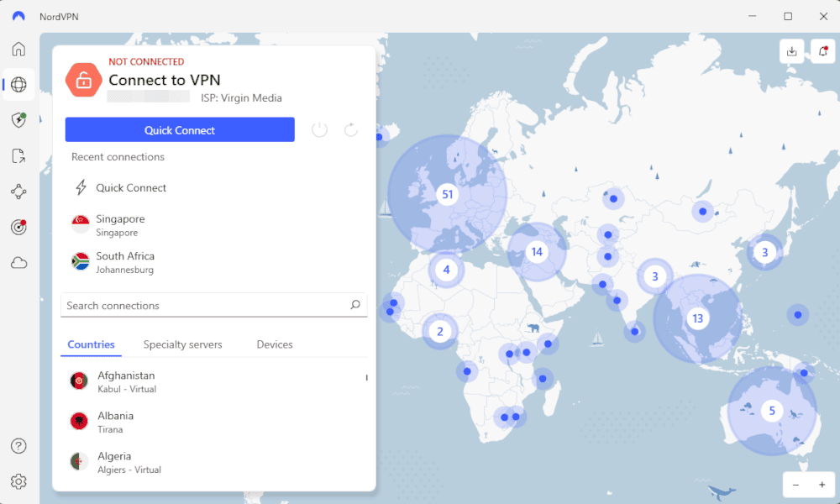Click the Australia cluster marked 5
Viewport: 840px width, 504px height.
point(772,411)
